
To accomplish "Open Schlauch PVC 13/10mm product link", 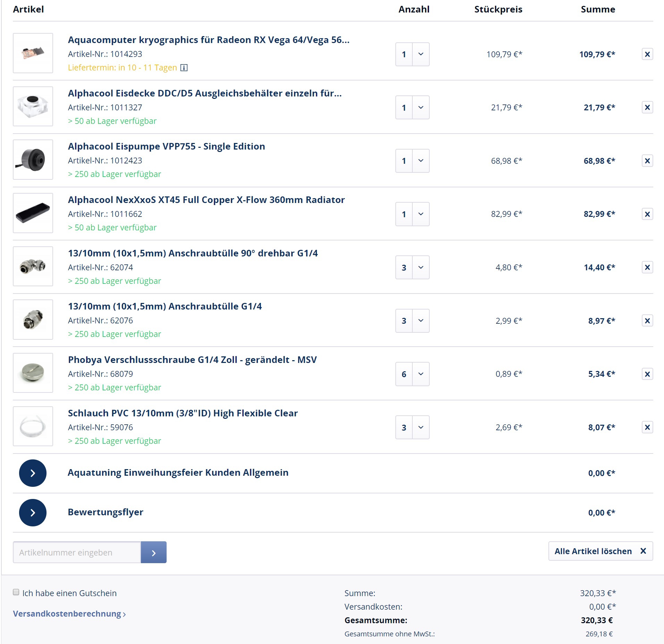I will coord(183,413).
